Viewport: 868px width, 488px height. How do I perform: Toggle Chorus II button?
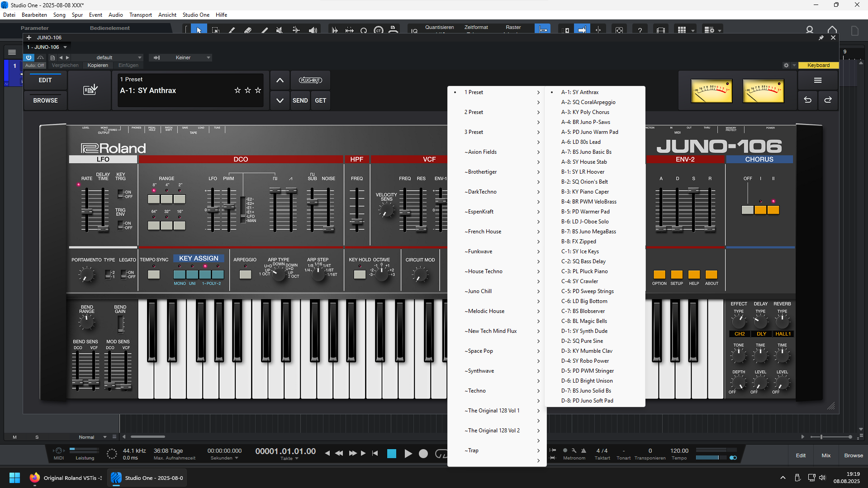[773, 210]
